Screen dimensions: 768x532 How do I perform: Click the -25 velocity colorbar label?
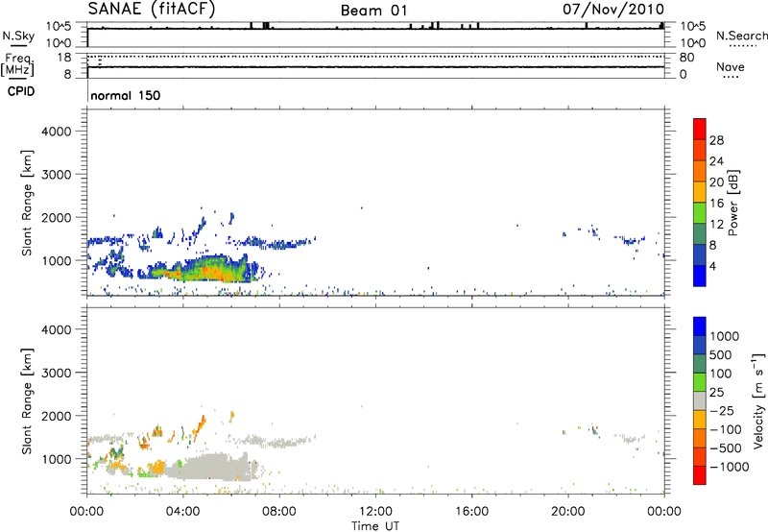click(722, 411)
